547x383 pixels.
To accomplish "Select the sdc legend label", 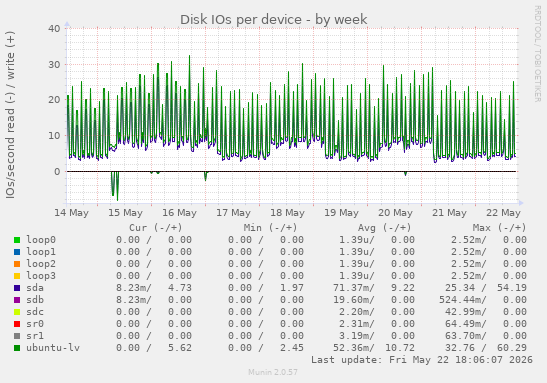I will tap(35, 312).
